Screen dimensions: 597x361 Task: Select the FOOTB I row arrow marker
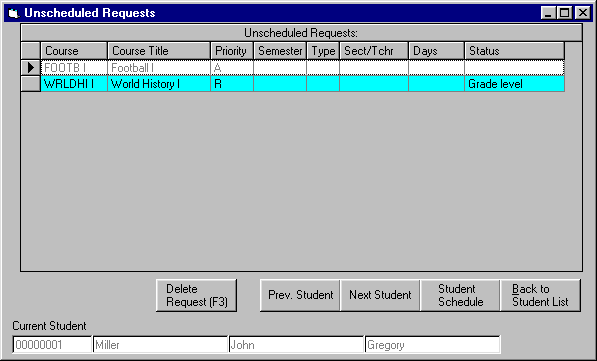coord(30,68)
